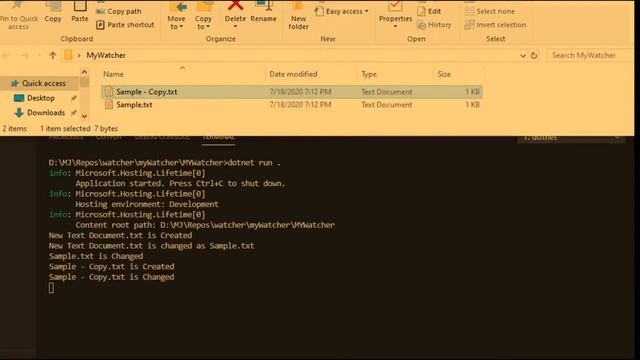Click the terminal cursor prompt line
The width and height of the screenshot is (640, 360).
pyautogui.click(x=51, y=288)
